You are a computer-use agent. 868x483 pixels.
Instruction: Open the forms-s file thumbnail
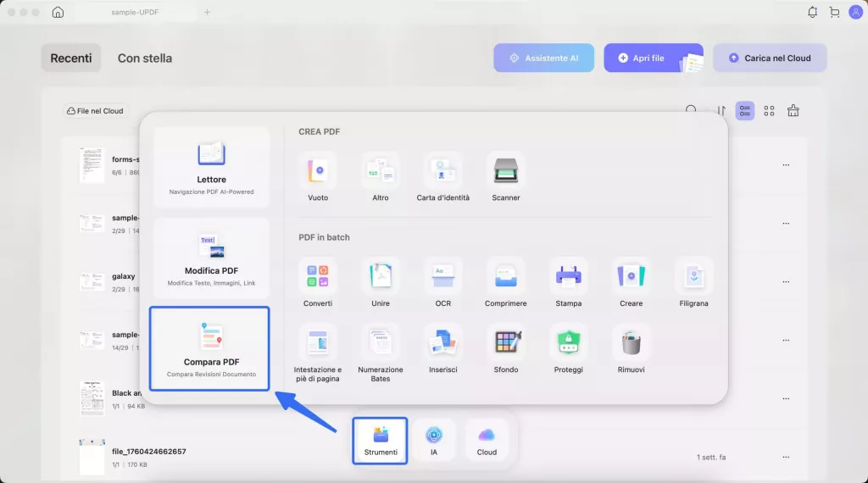point(92,165)
